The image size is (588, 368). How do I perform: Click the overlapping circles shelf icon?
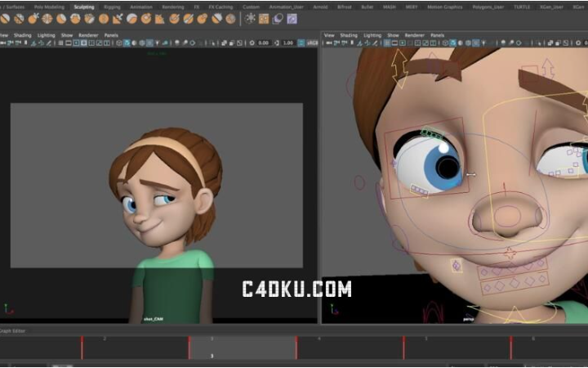tap(278, 18)
